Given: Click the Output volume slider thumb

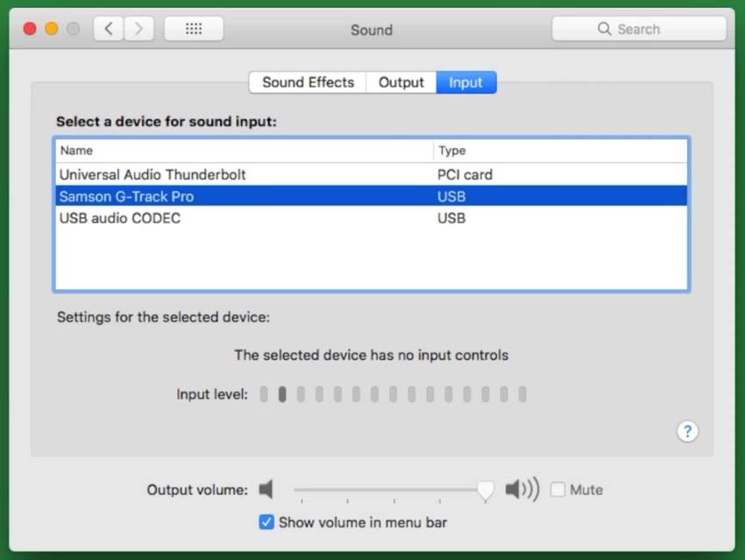Looking at the screenshot, I should point(486,490).
